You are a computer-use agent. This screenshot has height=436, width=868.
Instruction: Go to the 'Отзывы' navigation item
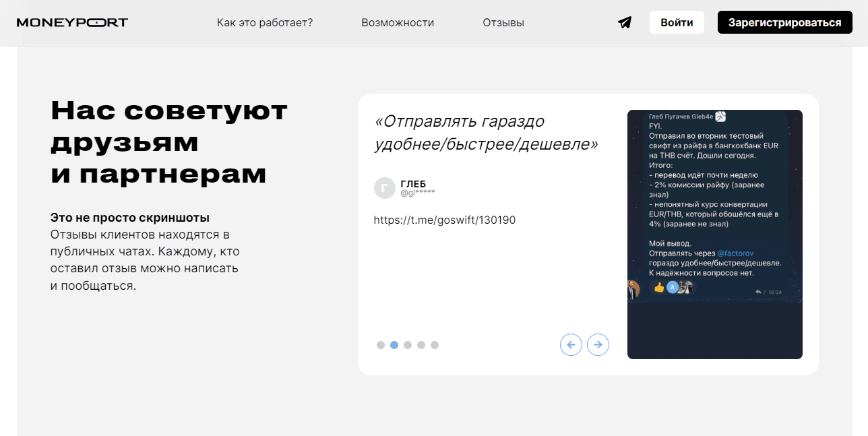pyautogui.click(x=503, y=22)
